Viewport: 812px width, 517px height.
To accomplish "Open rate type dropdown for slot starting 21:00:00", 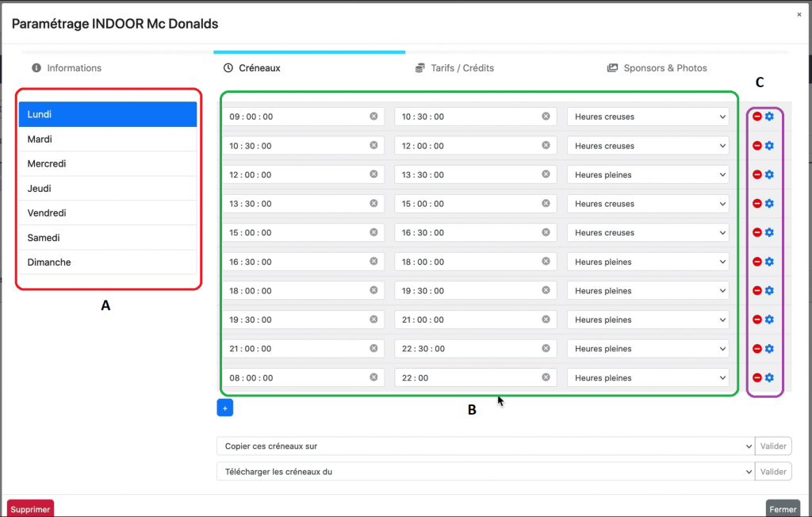I will pos(648,349).
